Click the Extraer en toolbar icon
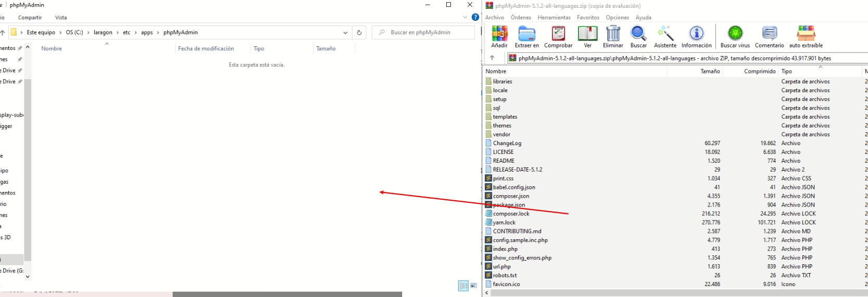Viewport: 868px width, 297px height. pos(527,33)
